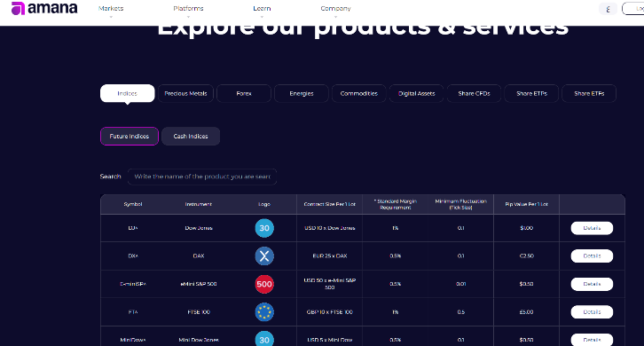Switch to the Energies tab
Image resolution: width=644 pixels, height=346 pixels.
point(302,93)
